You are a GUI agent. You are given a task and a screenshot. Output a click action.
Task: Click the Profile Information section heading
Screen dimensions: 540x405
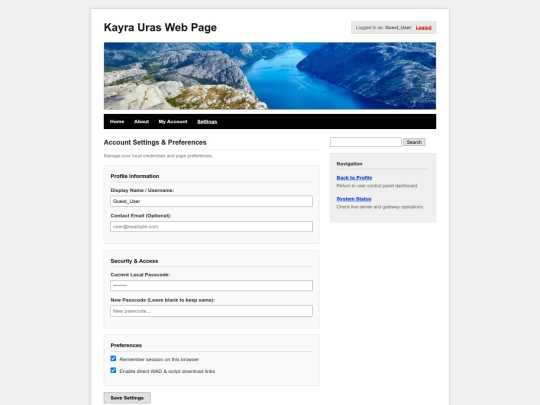135,176
